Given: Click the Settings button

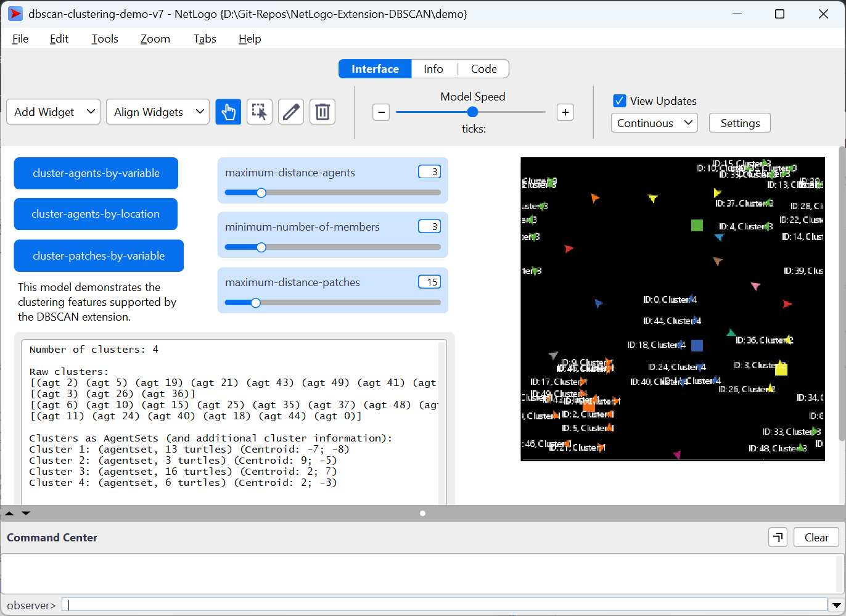Looking at the screenshot, I should tap(739, 123).
